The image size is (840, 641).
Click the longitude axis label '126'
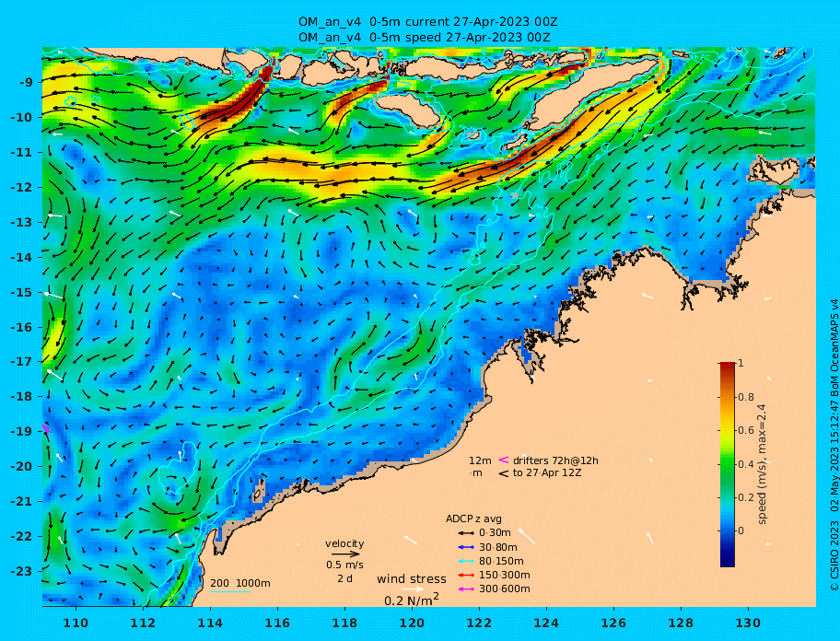click(614, 623)
